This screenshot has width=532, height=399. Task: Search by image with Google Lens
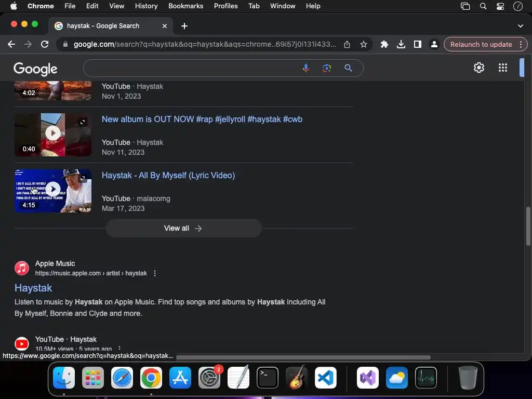click(326, 68)
